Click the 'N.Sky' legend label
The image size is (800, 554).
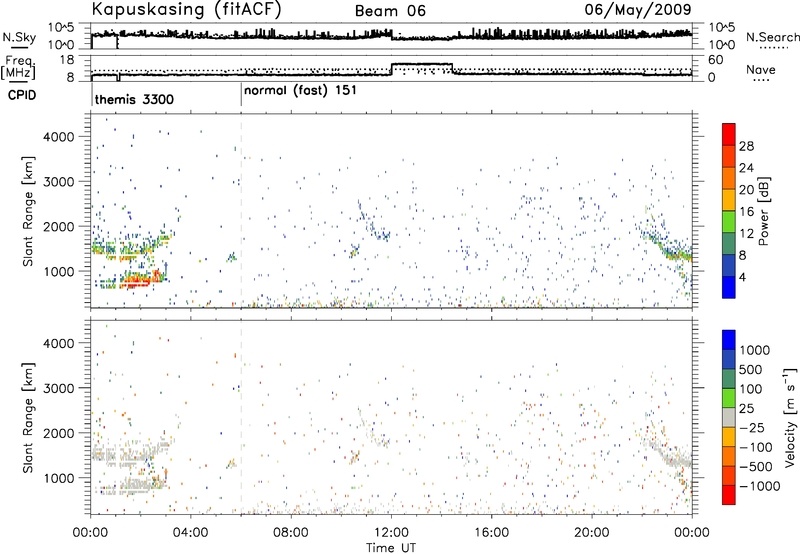pos(19,37)
